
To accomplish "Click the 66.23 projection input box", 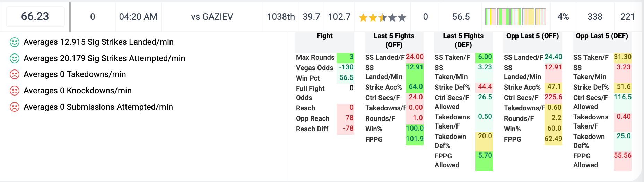I will coord(35,17).
